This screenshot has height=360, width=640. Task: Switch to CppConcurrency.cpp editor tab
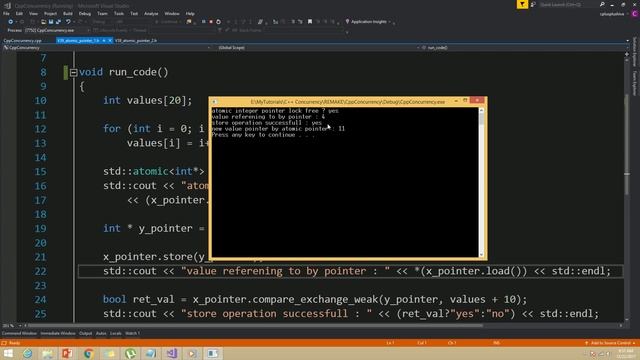(22, 41)
